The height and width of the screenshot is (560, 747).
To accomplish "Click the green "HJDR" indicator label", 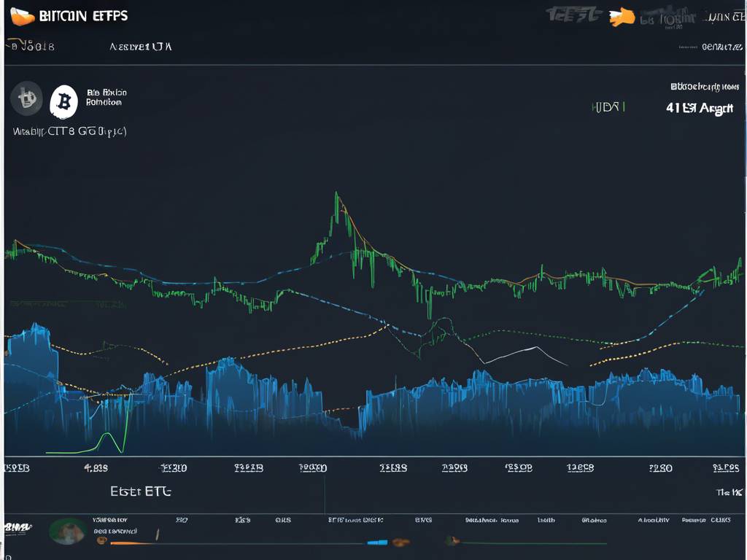I will (608, 107).
